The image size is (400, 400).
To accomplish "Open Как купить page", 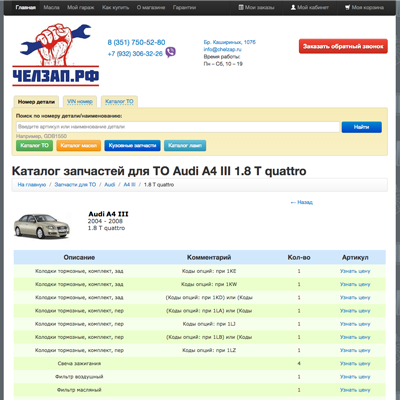I will pyautogui.click(x=115, y=7).
